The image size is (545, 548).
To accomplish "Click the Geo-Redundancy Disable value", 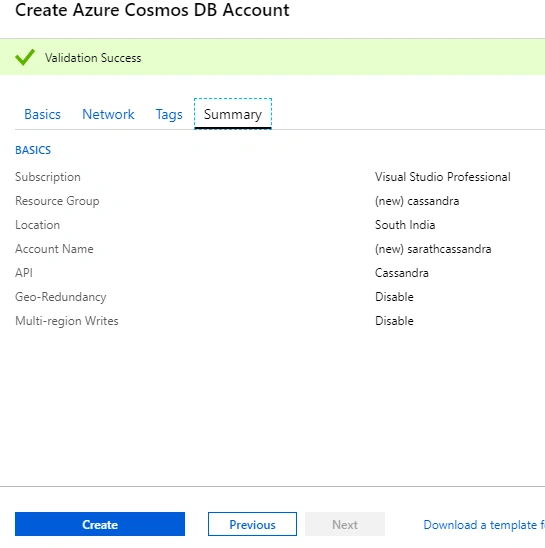I will pos(394,297).
